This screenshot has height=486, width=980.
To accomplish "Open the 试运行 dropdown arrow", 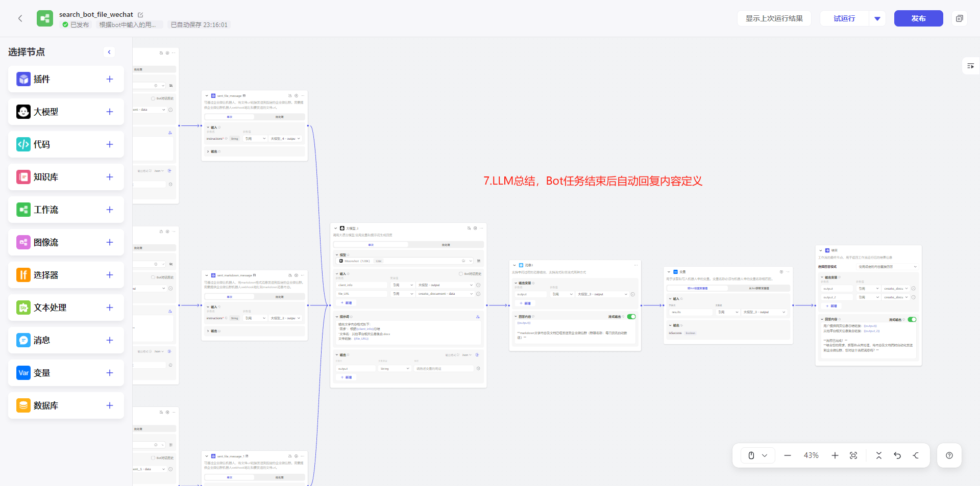I will tap(877, 18).
